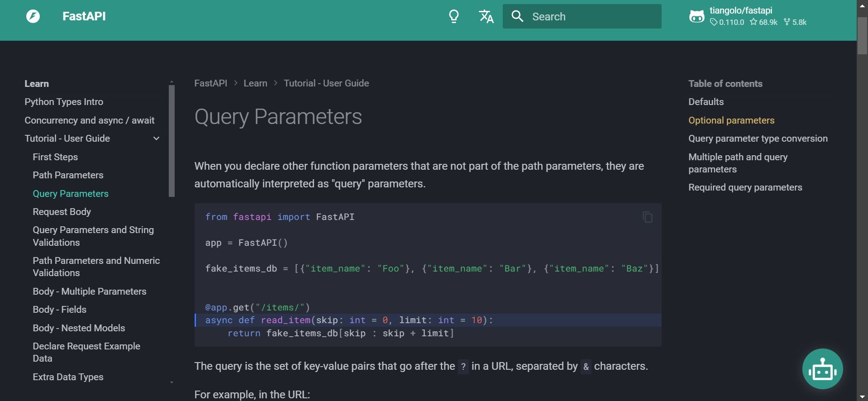Click sidebar scroll-up arrow
This screenshot has height=401, width=868.
point(172,82)
